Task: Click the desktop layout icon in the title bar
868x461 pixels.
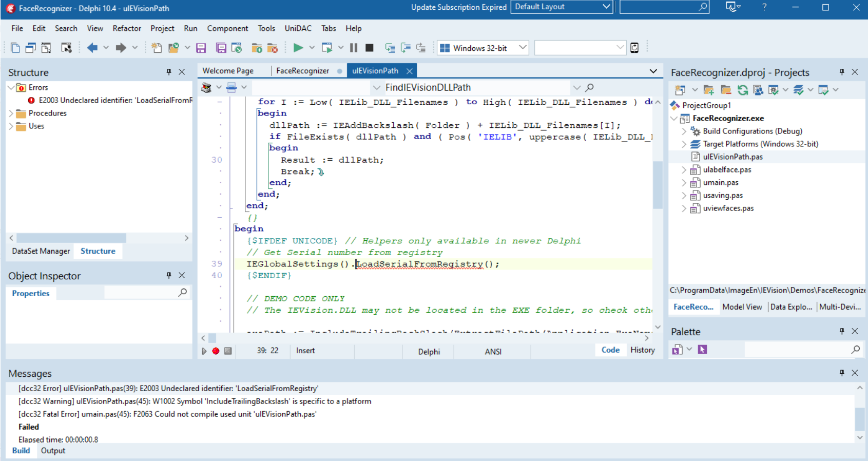Action: coord(732,7)
